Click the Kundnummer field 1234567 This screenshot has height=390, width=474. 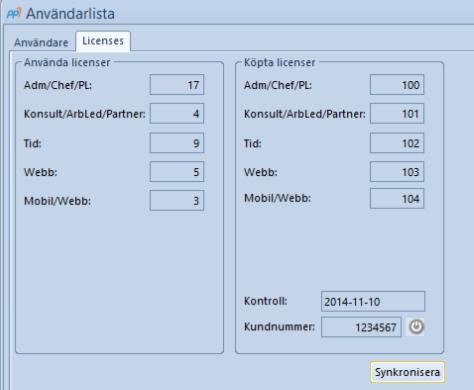pyautogui.click(x=361, y=327)
